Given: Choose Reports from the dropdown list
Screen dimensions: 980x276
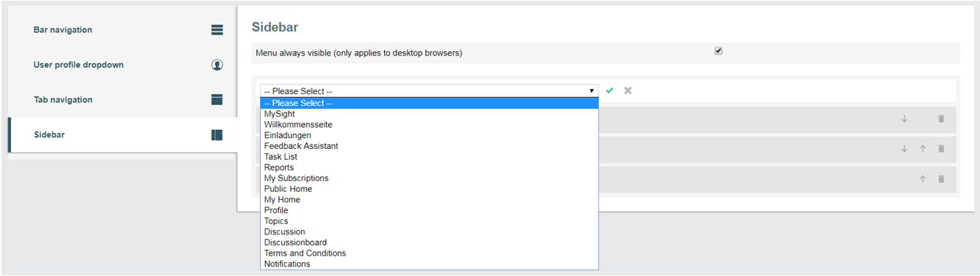Looking at the screenshot, I should 429,167.
